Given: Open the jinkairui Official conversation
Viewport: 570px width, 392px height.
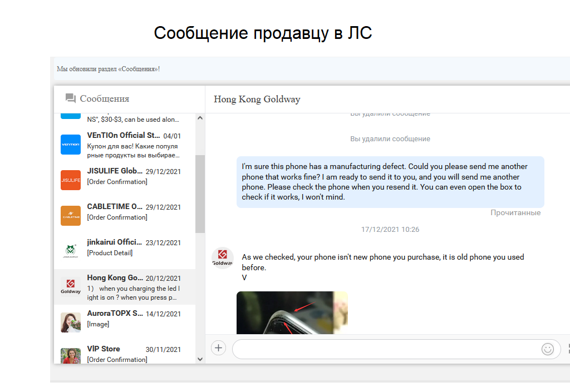Looking at the screenshot, I should [x=125, y=251].
